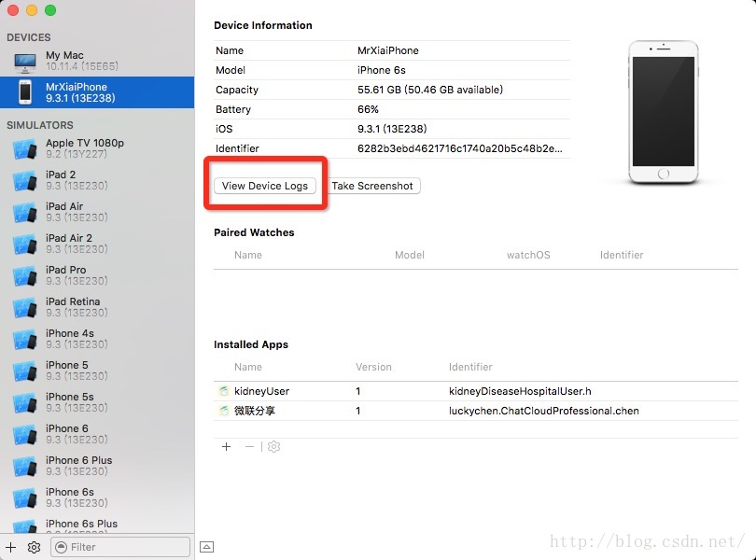Add a new simulator with sidebar plus
This screenshot has width=756, height=560.
(10, 547)
